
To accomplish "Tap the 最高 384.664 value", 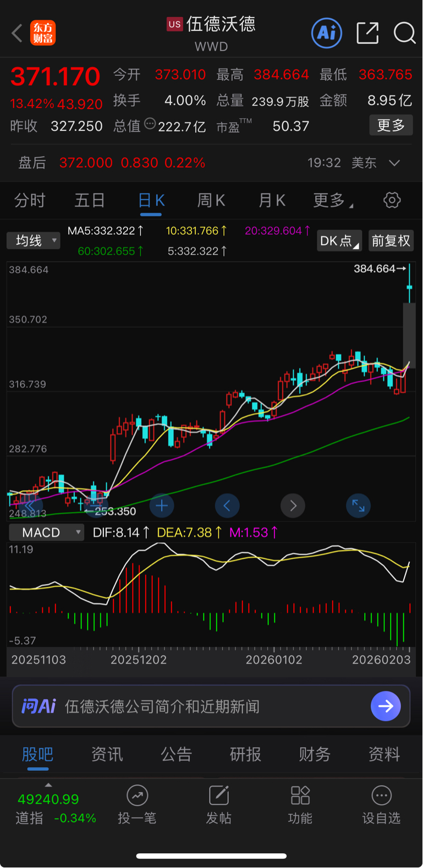I will [x=281, y=74].
